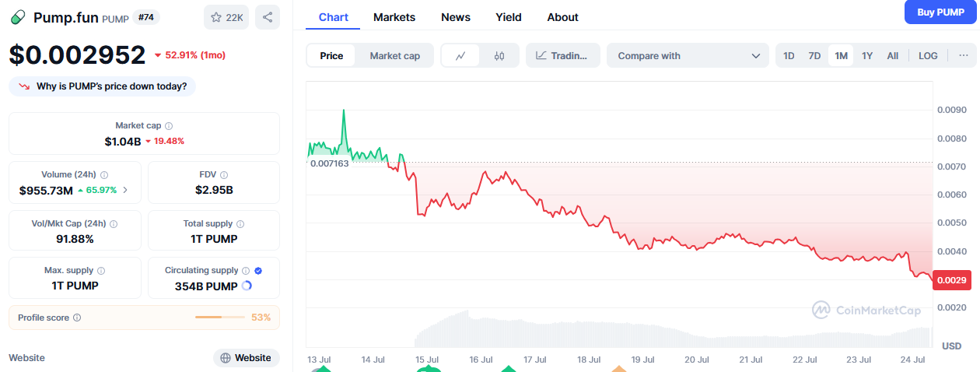Click FDV info icon
The image size is (980, 372).
click(224, 175)
